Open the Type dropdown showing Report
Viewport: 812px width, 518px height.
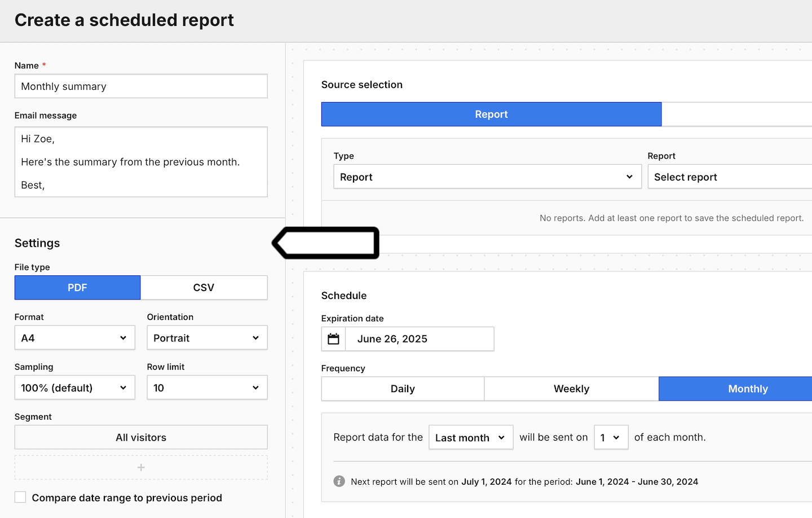(x=487, y=177)
